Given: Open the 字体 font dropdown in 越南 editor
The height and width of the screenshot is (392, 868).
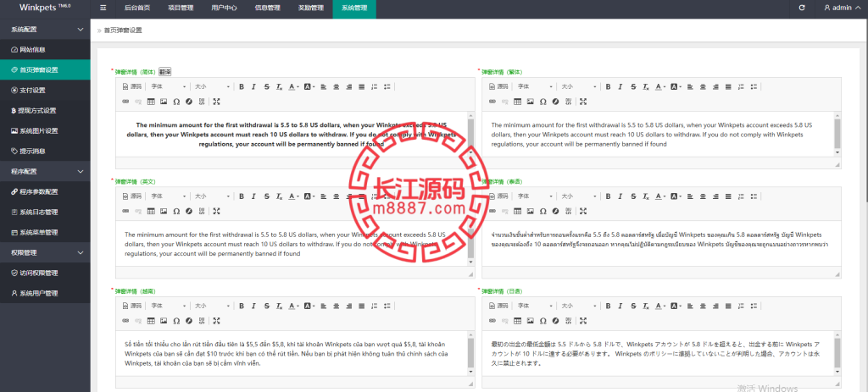Looking at the screenshot, I should click(x=169, y=306).
